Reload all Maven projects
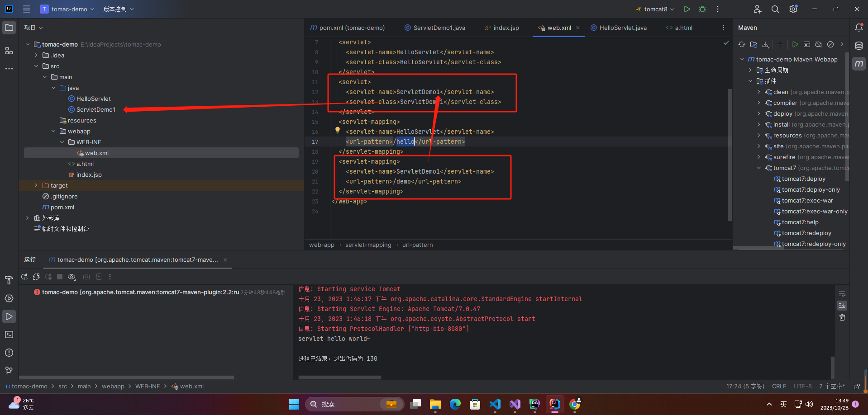This screenshot has height=415, width=868. (x=741, y=44)
